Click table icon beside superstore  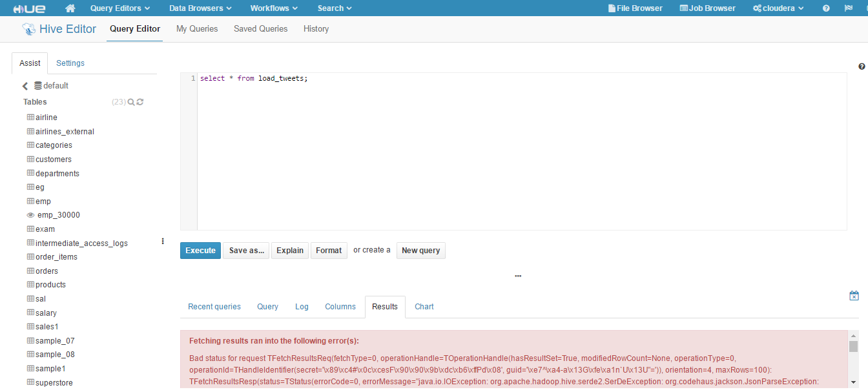point(30,383)
